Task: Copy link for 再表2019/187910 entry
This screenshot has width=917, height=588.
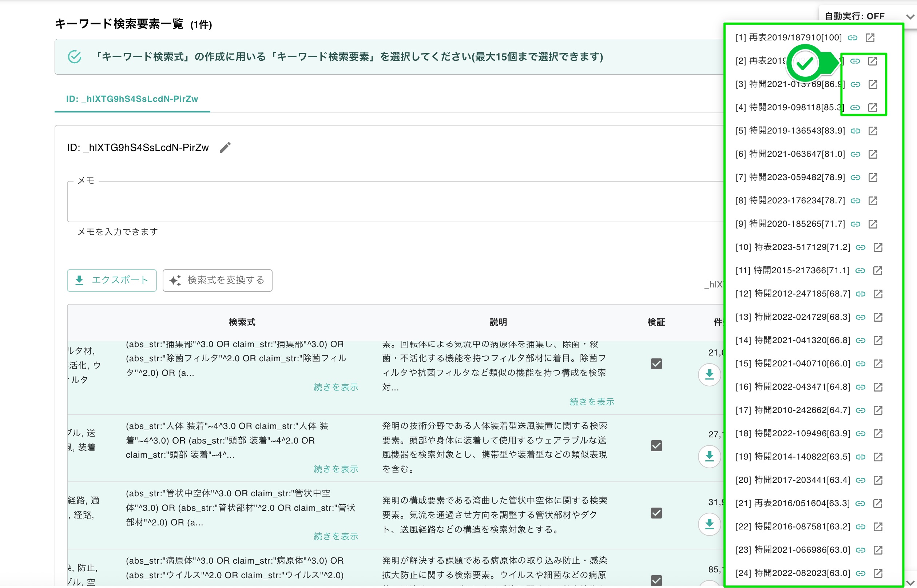Action: click(853, 38)
